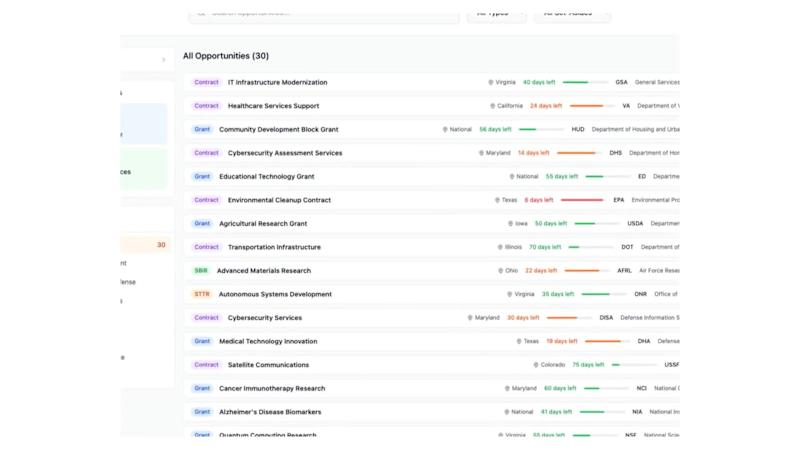The image size is (800, 450).
Task: Click the STTR tag on Autonomous Systems Development
Action: tap(202, 294)
